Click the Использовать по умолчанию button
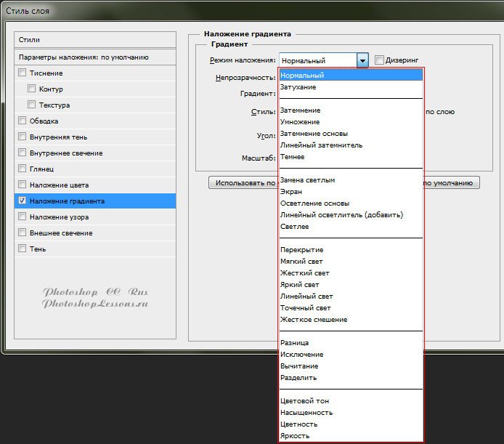This screenshot has width=504, height=444. point(243,183)
